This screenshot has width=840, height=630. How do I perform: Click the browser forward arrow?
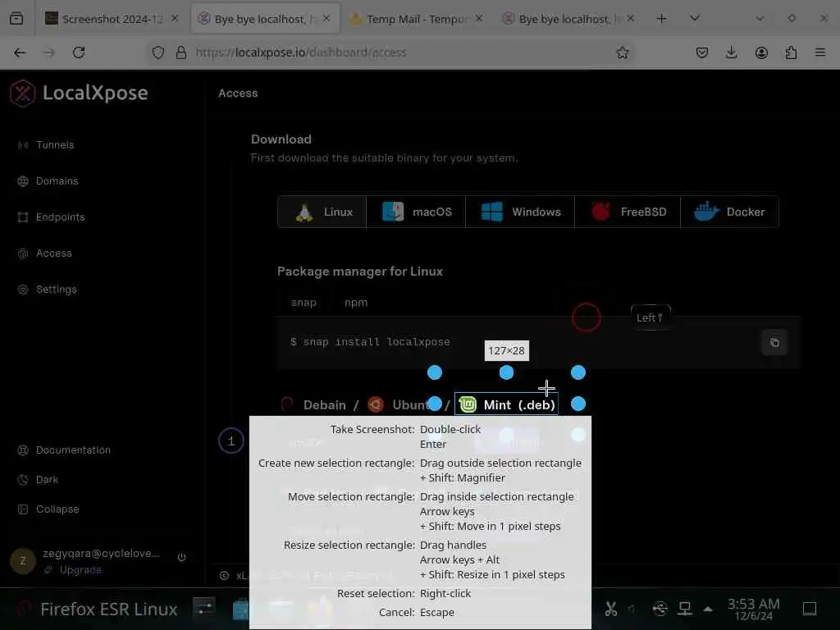(x=48, y=52)
